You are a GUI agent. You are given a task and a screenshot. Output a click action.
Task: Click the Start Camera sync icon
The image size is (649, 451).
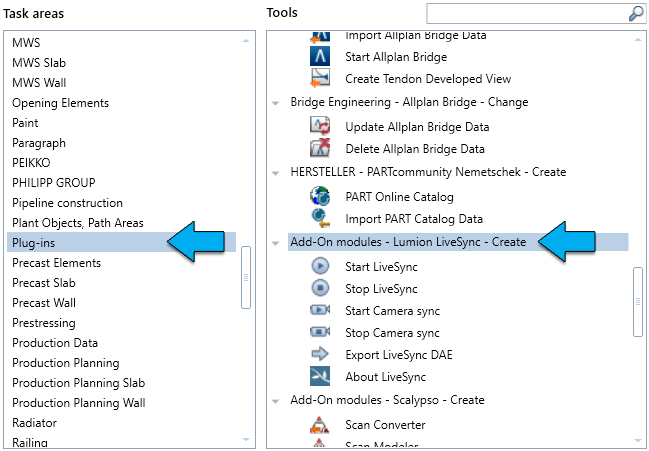point(320,311)
